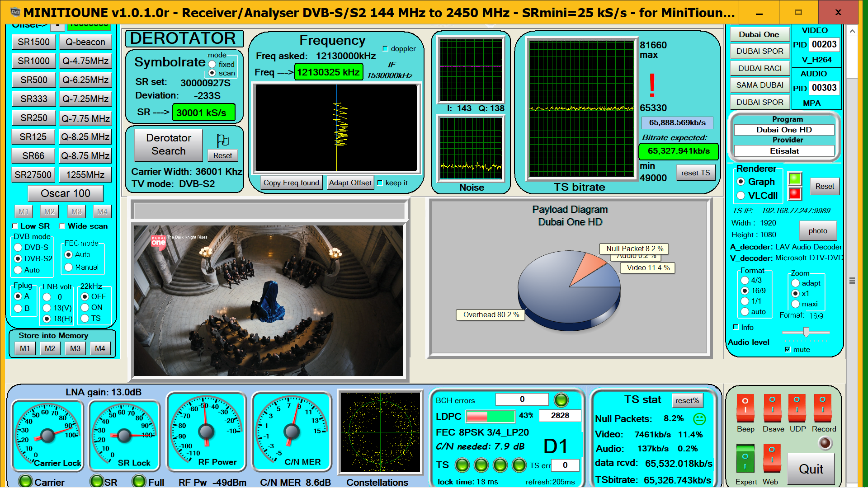The height and width of the screenshot is (488, 868).
Task: Enable the Wide scan checkbox
Action: point(62,226)
